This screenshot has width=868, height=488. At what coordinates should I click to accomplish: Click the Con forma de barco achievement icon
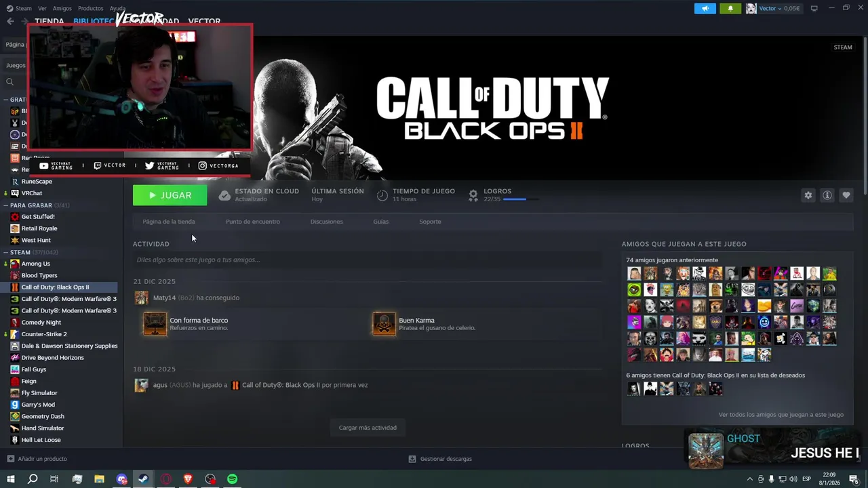click(155, 324)
